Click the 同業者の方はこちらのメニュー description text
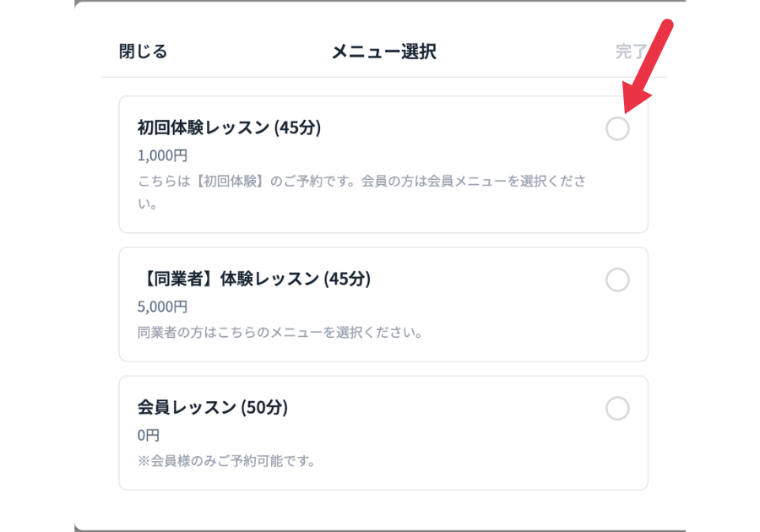This screenshot has width=760, height=532. pos(280,332)
